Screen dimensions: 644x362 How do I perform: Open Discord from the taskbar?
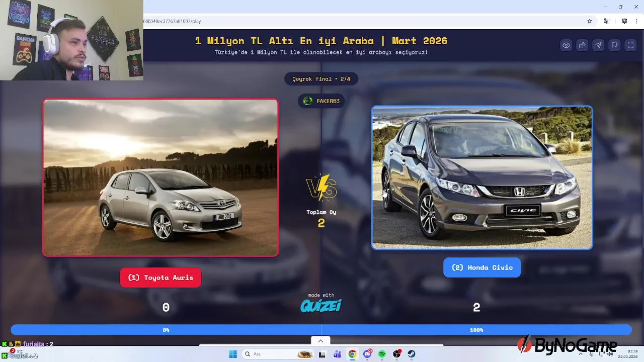point(368,354)
